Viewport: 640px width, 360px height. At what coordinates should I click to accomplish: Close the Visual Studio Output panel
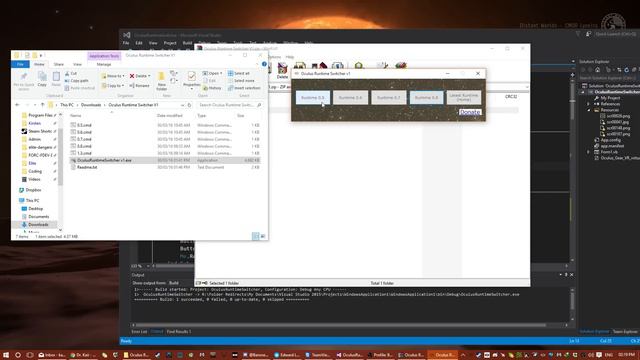(571, 275)
